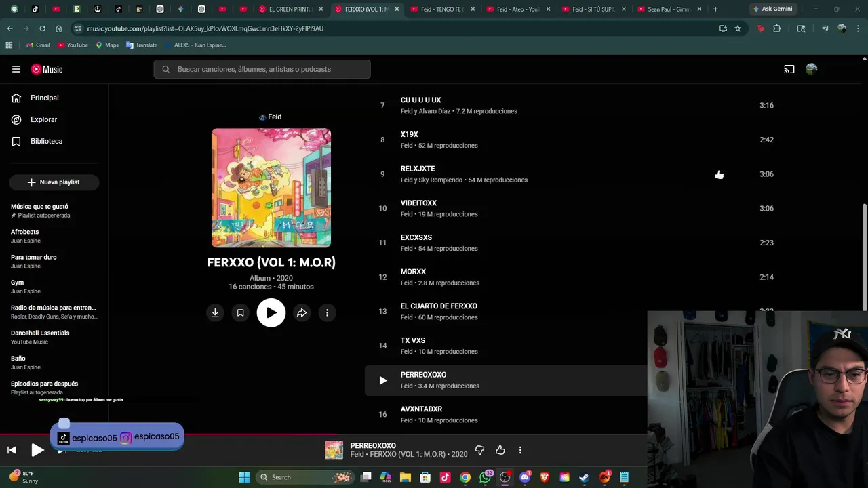Open the YouTube Music hamburger menu

pyautogui.click(x=16, y=69)
